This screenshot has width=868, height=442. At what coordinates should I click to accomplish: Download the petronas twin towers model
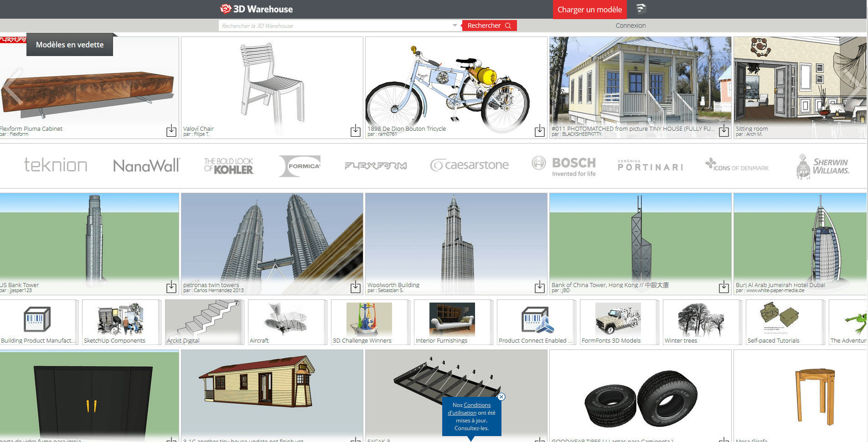[x=355, y=288]
